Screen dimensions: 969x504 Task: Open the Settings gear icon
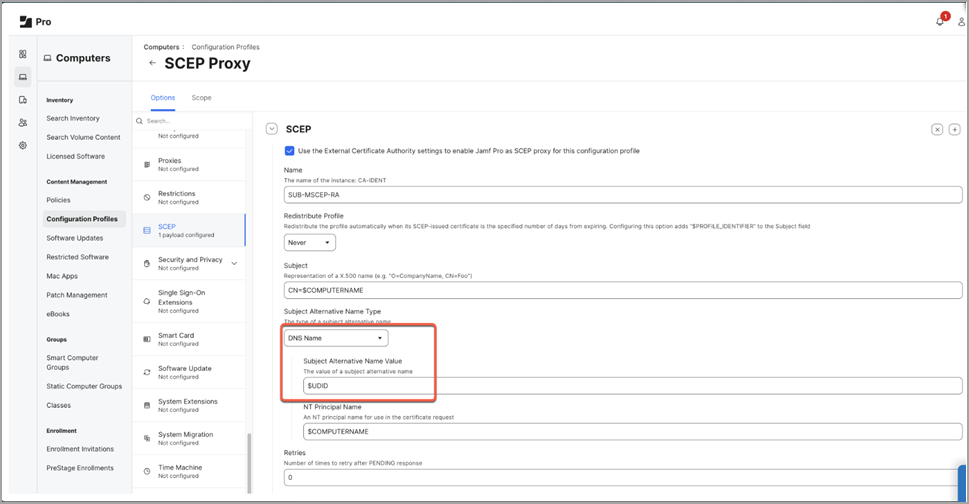coord(23,145)
